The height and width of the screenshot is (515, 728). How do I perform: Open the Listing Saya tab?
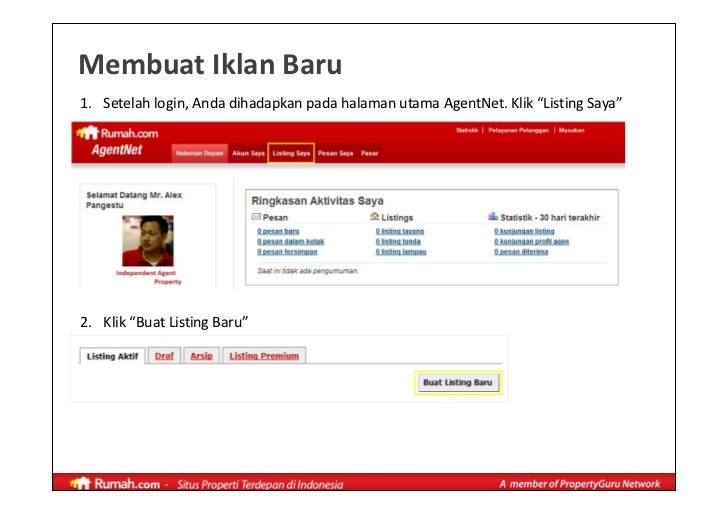(291, 153)
